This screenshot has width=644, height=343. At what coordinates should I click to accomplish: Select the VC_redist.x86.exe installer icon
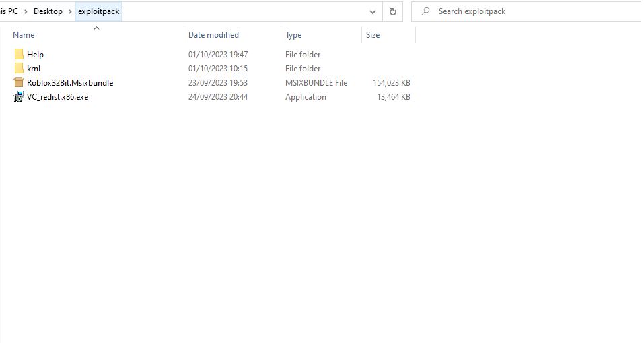(x=19, y=97)
